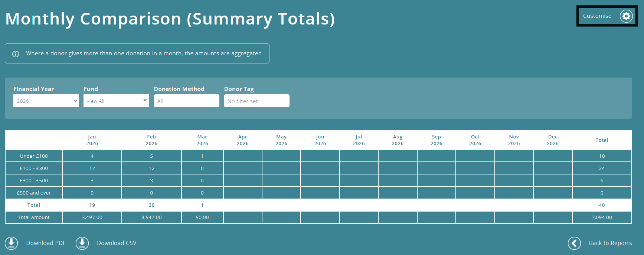
Task: Click the February total amount 3,547.00
Action: pyautogui.click(x=151, y=218)
